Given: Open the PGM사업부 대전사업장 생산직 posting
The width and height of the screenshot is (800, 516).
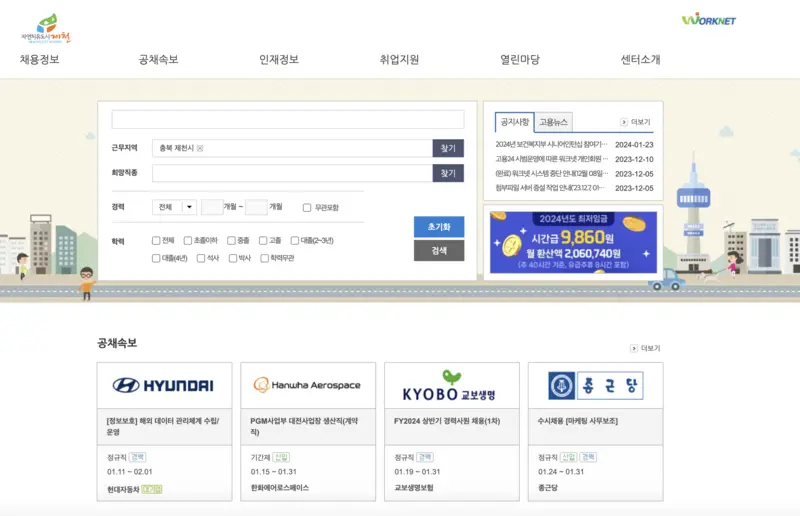Looking at the screenshot, I should [x=304, y=426].
